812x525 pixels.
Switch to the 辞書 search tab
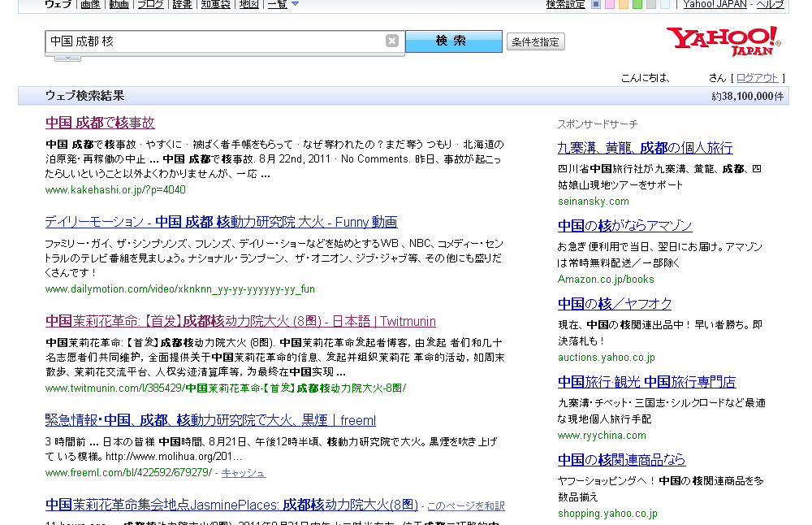coord(182,4)
